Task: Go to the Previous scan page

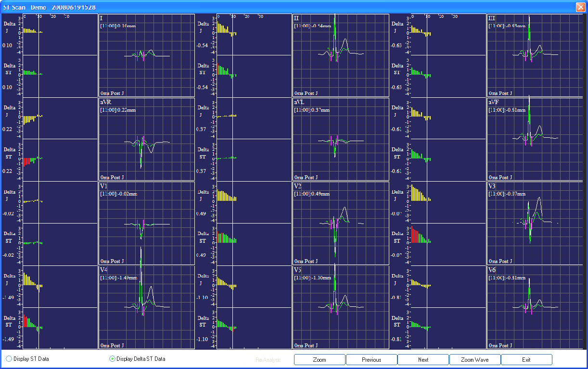Action: (371, 360)
